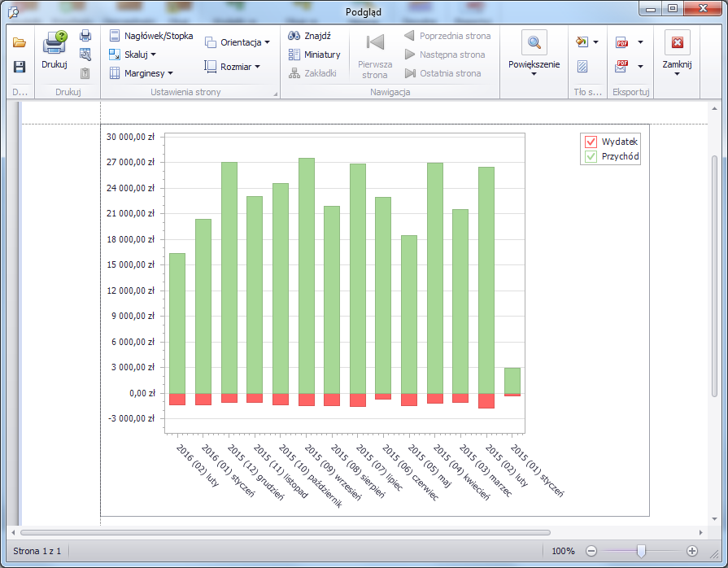Click the page background color icon

pyautogui.click(x=581, y=42)
